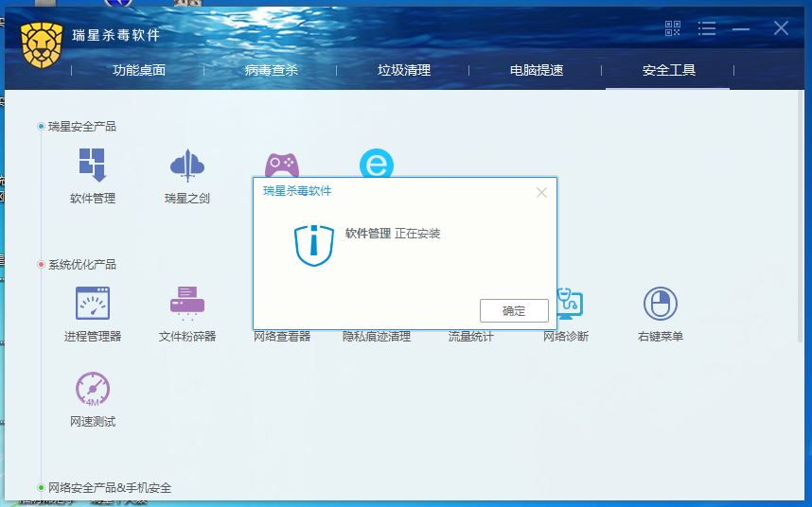Minimize the Rising antivirus window
Viewport: 812px width, 507px height.
tap(741, 28)
